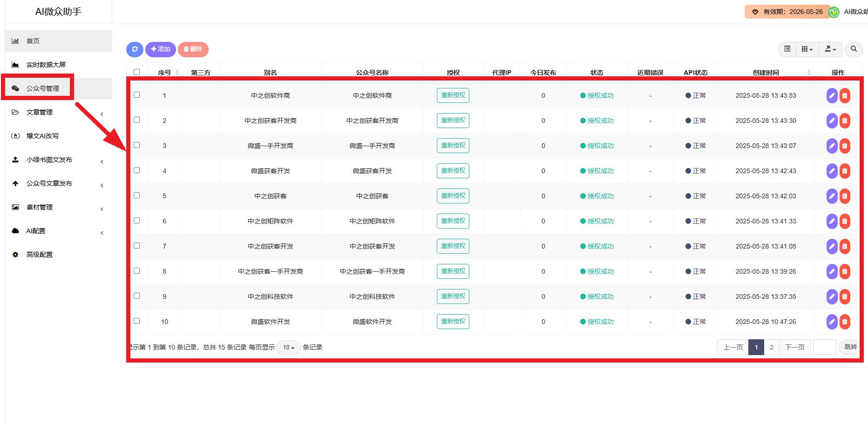
Task: Click the blue refresh icon button
Action: 135,49
